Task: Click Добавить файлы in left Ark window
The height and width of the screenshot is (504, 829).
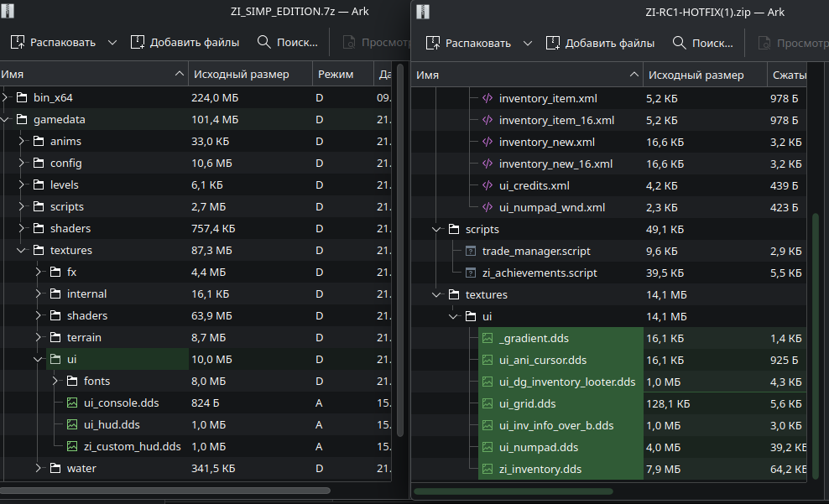Action: click(185, 42)
